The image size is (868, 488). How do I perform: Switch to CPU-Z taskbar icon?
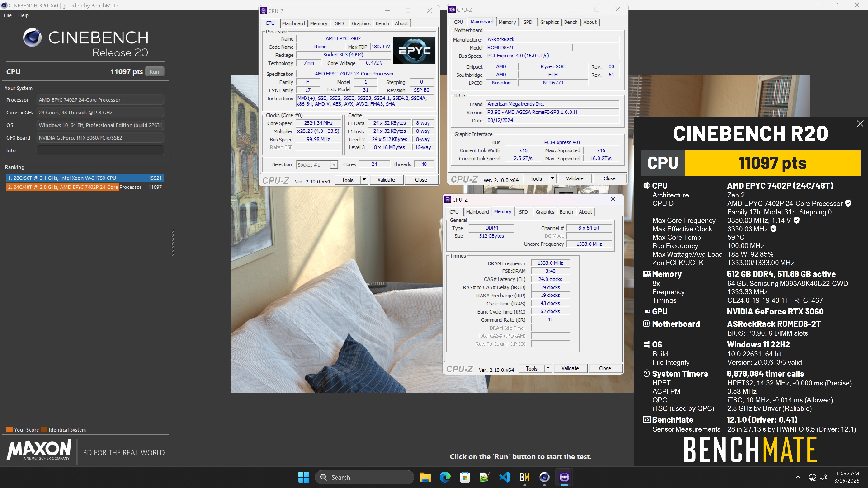click(x=564, y=477)
